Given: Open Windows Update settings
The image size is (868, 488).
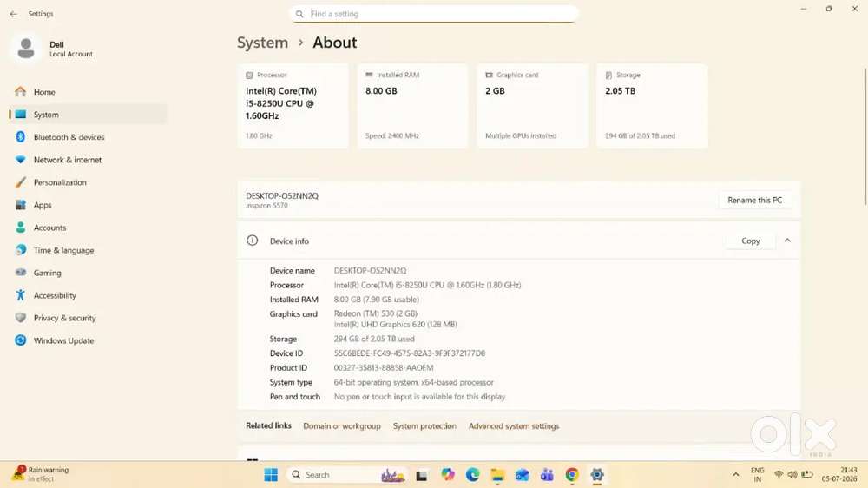Looking at the screenshot, I should (89, 340).
